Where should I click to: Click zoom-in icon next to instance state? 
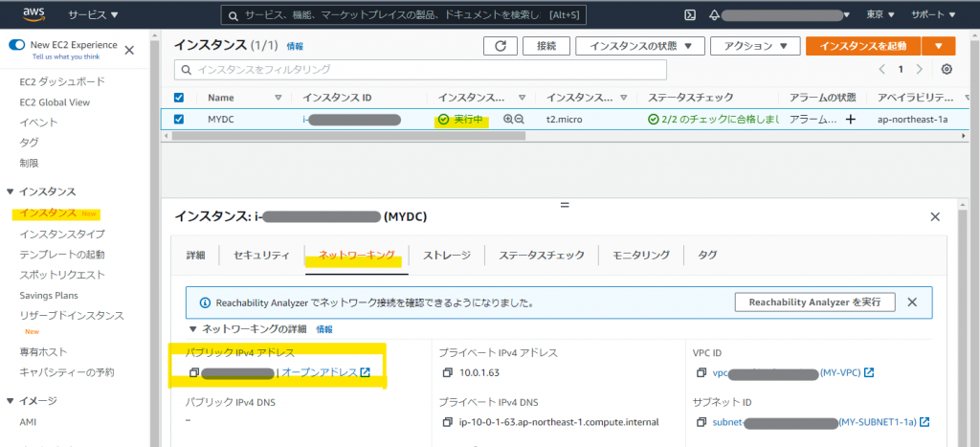[508, 120]
